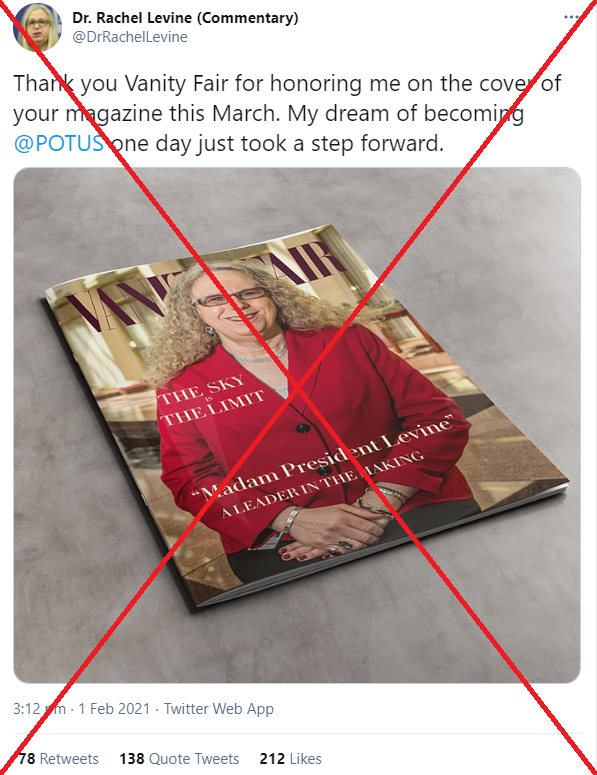Click the 3:12 pm timestamp
597x775 pixels.
pyautogui.click(x=39, y=709)
